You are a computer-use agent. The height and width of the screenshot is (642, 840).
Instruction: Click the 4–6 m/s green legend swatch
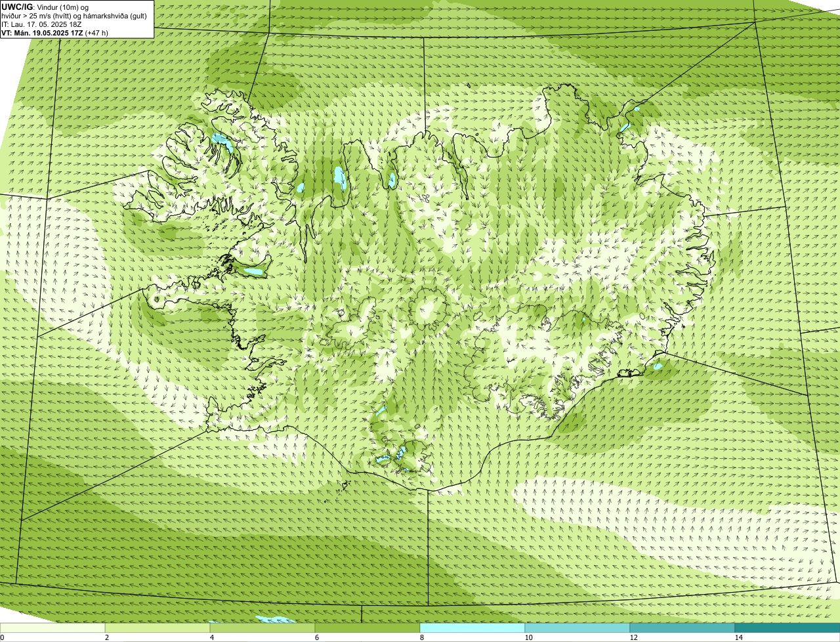point(262,628)
